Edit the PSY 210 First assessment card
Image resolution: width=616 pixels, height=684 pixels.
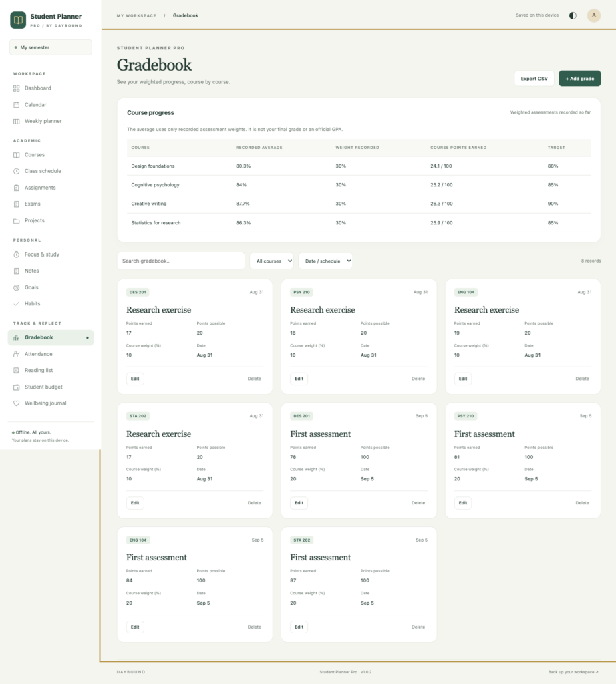pyautogui.click(x=463, y=503)
